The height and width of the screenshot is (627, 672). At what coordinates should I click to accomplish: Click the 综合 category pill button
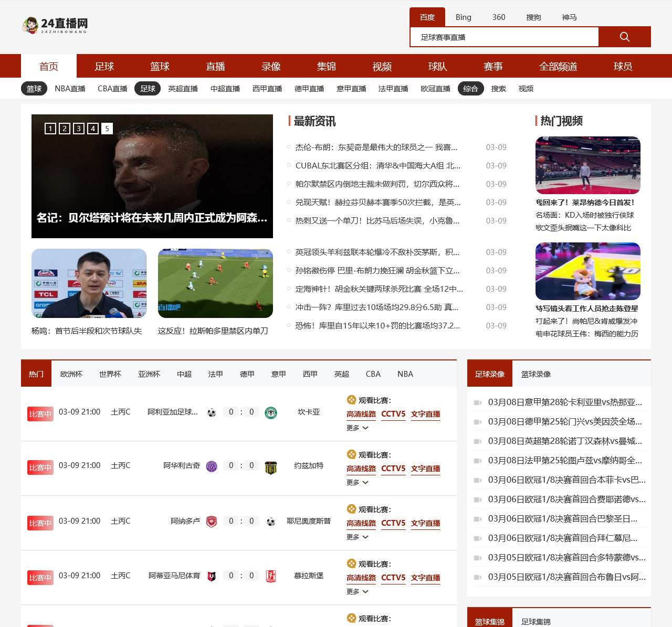pos(471,89)
